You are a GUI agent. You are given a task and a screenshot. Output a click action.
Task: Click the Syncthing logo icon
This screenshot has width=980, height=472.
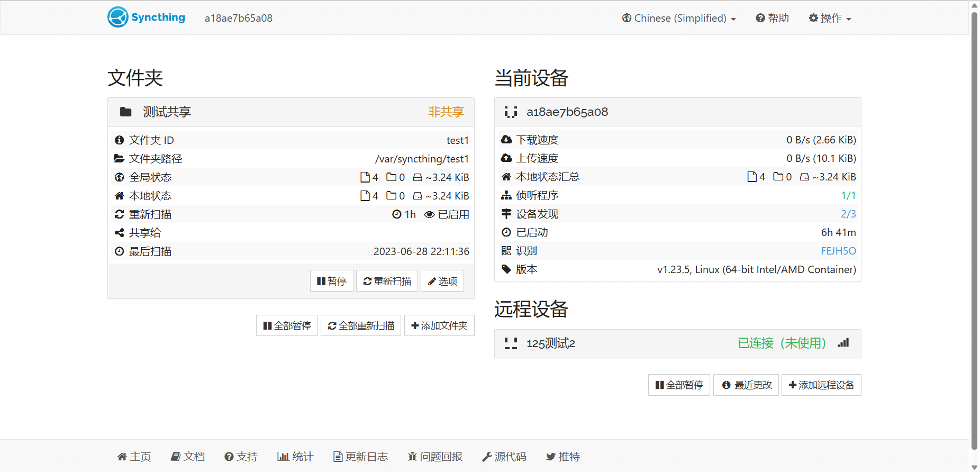[118, 17]
